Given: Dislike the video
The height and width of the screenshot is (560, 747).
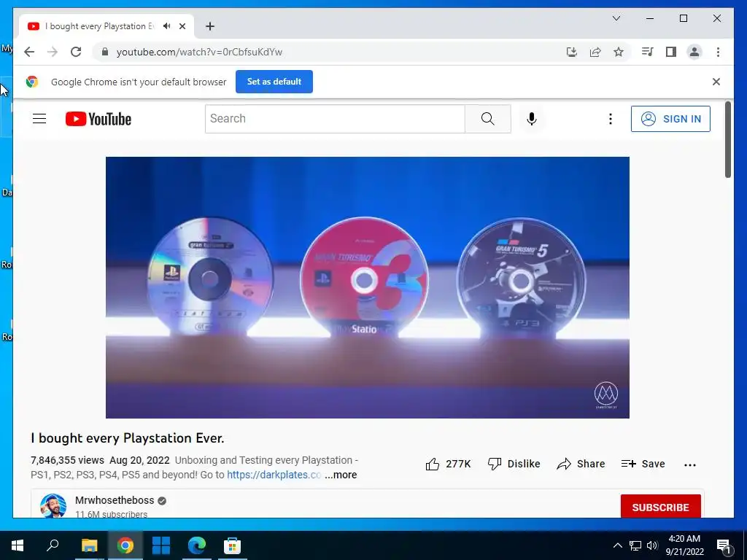Looking at the screenshot, I should pyautogui.click(x=514, y=464).
